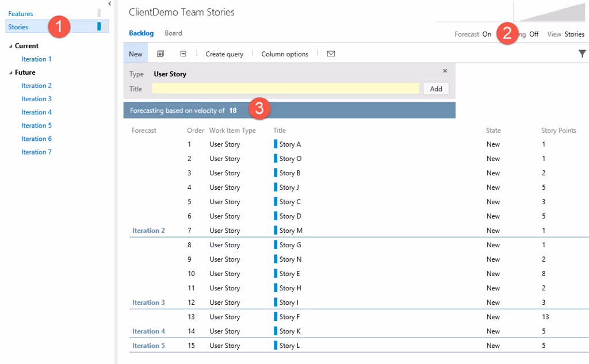Collapse the left sidebar pane chevron
589x364 pixels.
[x=110, y=4]
